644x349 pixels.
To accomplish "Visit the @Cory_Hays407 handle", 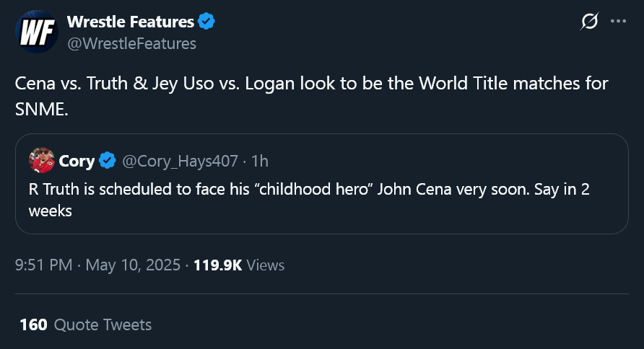I will click(180, 161).
